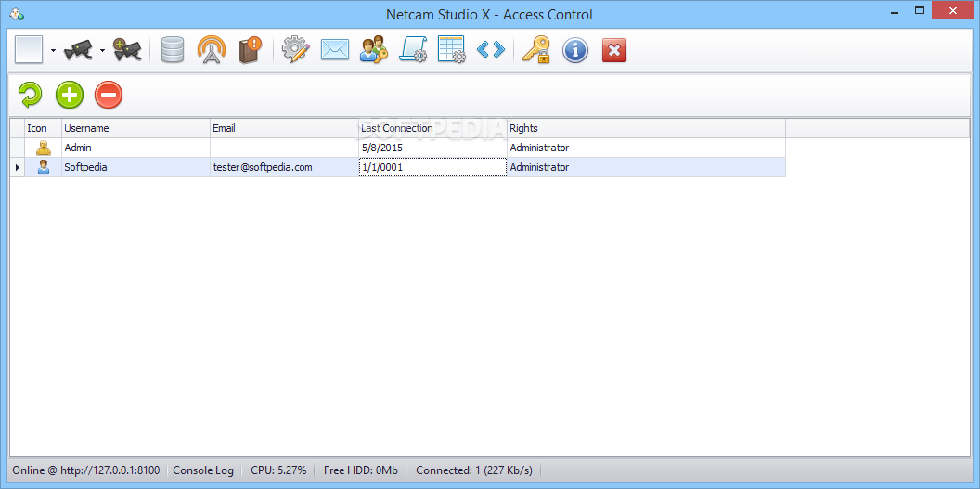Open the users with key icon
This screenshot has width=980, height=489.
click(x=374, y=49)
